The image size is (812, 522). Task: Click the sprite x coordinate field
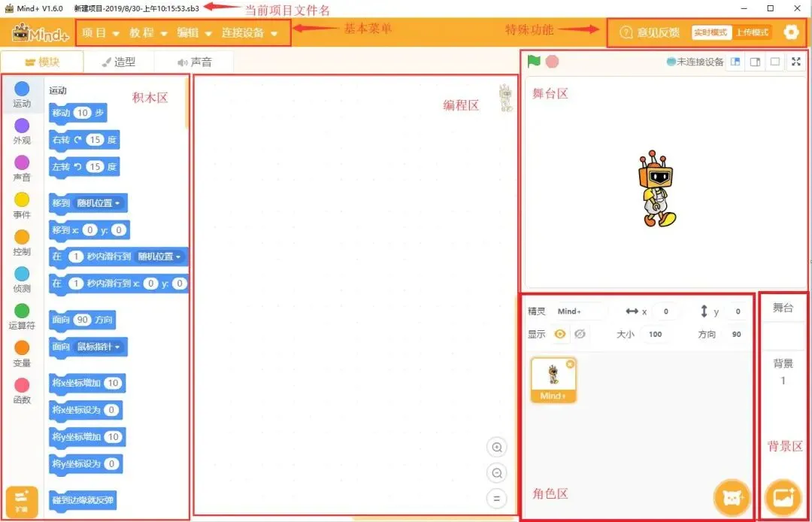[665, 311]
